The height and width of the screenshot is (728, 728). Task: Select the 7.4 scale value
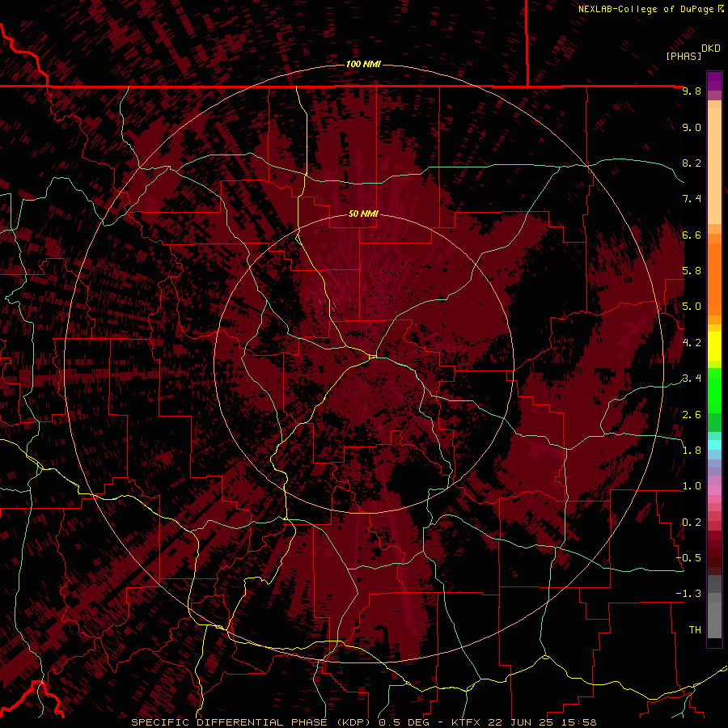pos(692,199)
